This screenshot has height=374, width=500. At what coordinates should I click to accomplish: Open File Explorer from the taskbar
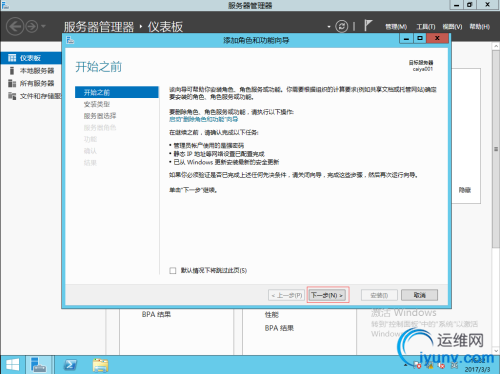[100, 365]
